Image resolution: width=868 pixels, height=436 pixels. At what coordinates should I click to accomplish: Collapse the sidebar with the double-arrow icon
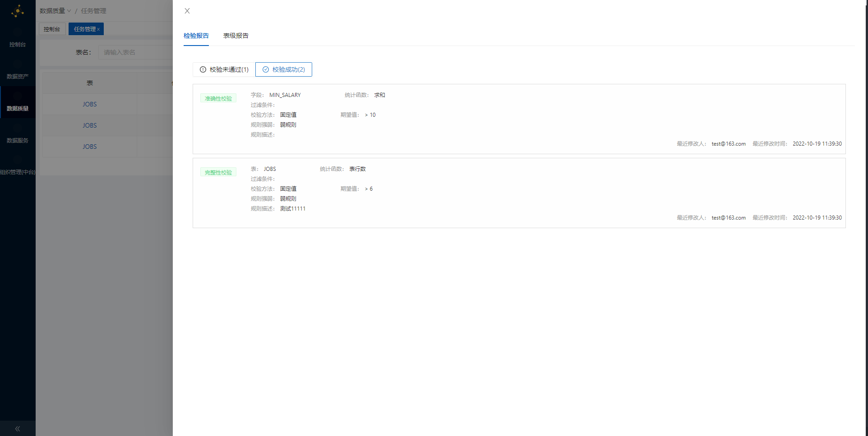(x=18, y=429)
